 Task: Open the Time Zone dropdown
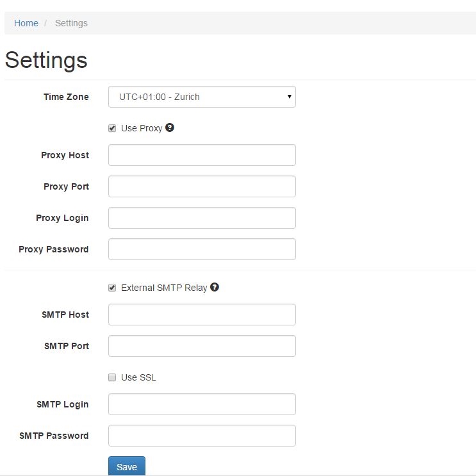click(x=202, y=97)
